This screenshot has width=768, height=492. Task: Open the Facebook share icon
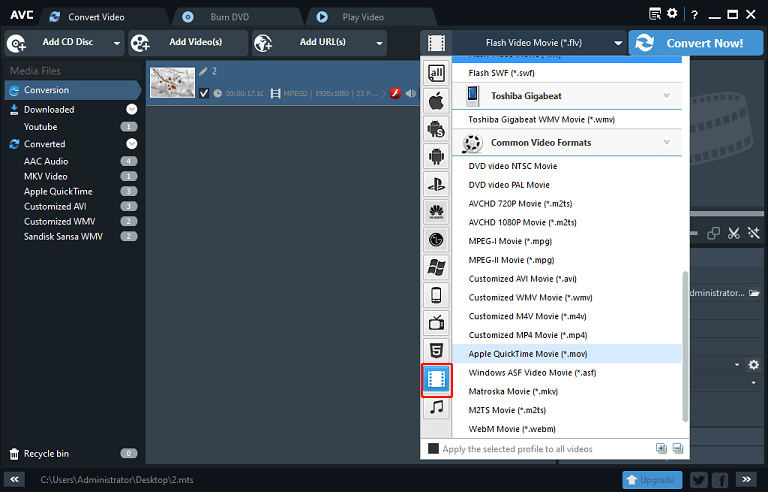click(x=720, y=480)
